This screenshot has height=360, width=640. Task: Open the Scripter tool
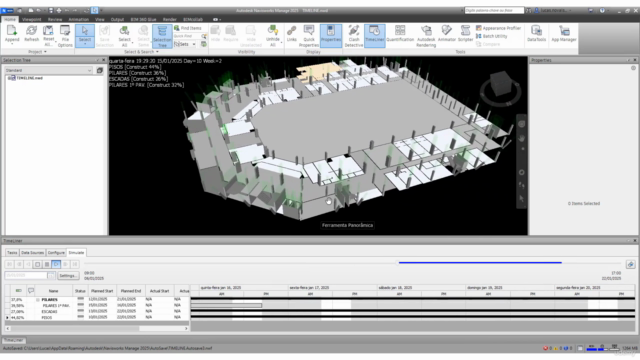465,33
